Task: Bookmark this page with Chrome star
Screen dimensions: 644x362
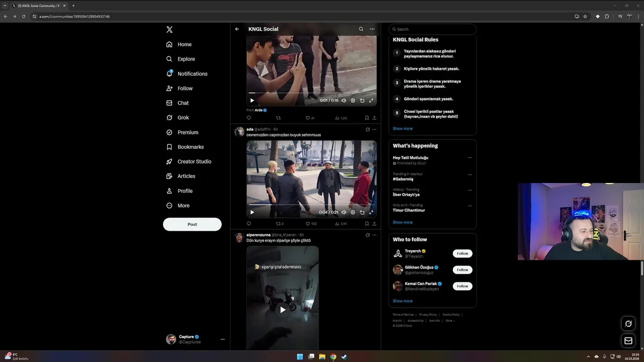Action: point(585,16)
